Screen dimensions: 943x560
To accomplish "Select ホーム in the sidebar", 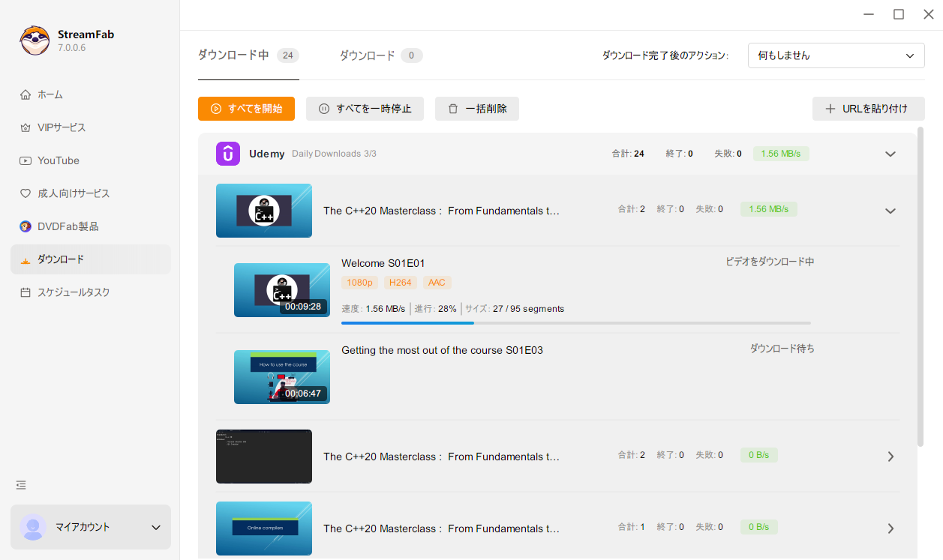I will point(50,94).
